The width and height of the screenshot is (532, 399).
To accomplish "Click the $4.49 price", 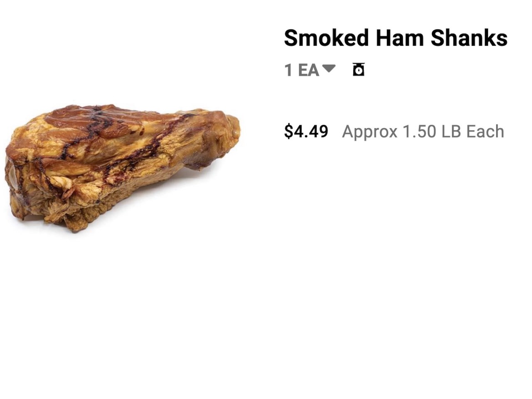I will (x=306, y=131).
